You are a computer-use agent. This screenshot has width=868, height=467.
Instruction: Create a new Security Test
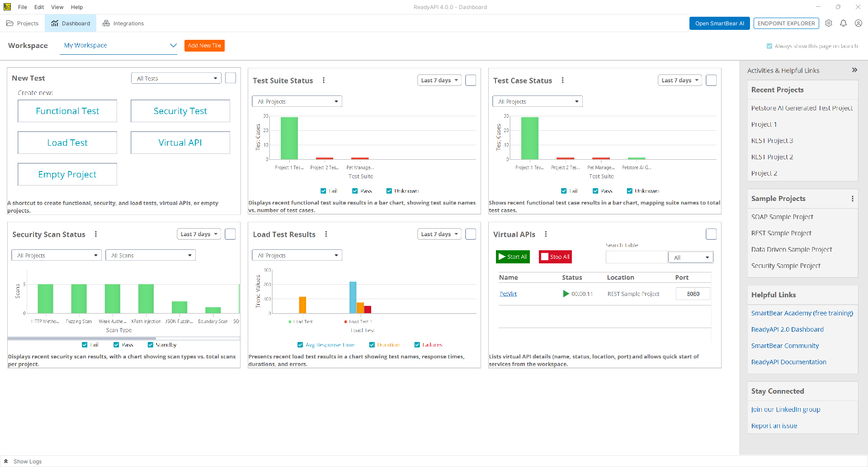pos(180,111)
